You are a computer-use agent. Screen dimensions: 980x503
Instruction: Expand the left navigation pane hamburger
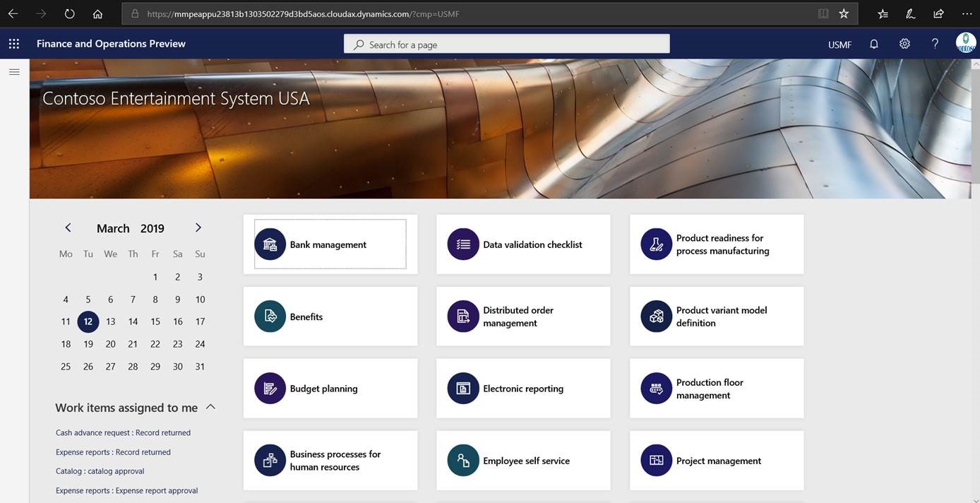pos(14,71)
